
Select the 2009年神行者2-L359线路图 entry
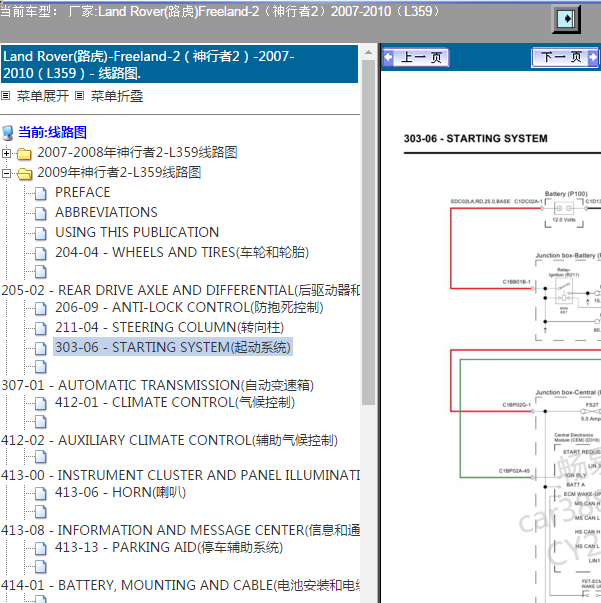click(119, 173)
